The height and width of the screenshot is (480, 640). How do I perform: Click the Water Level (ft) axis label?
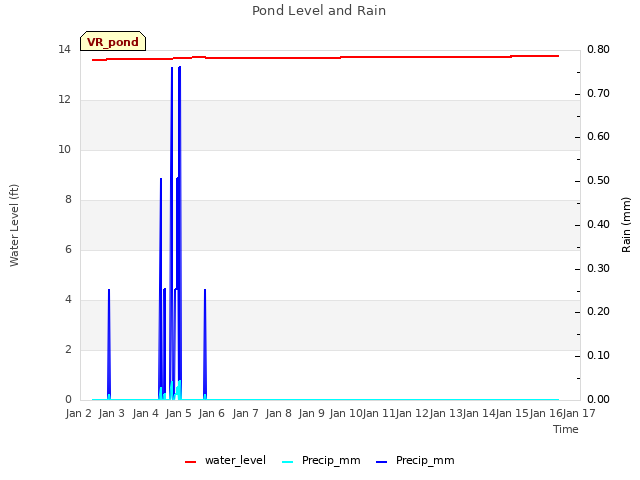tap(14, 225)
